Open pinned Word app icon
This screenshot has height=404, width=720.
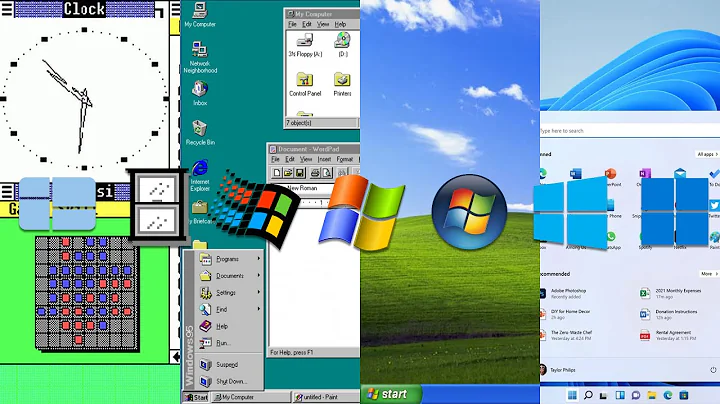point(575,173)
